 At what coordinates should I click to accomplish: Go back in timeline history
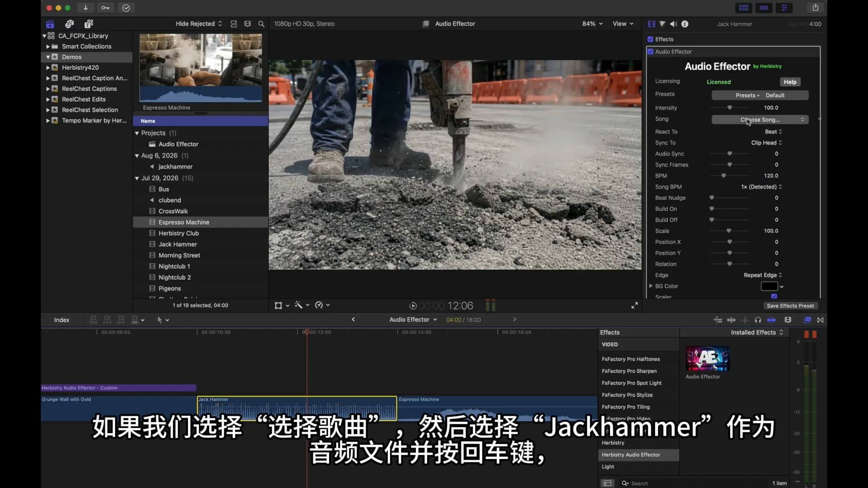tap(353, 319)
